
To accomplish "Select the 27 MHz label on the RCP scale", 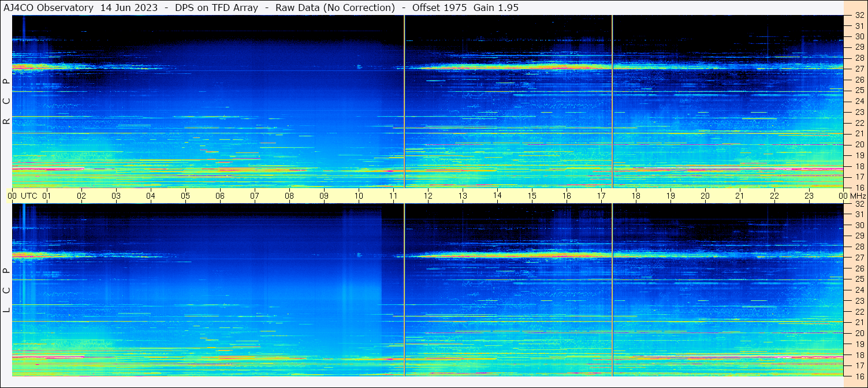I will [x=859, y=69].
